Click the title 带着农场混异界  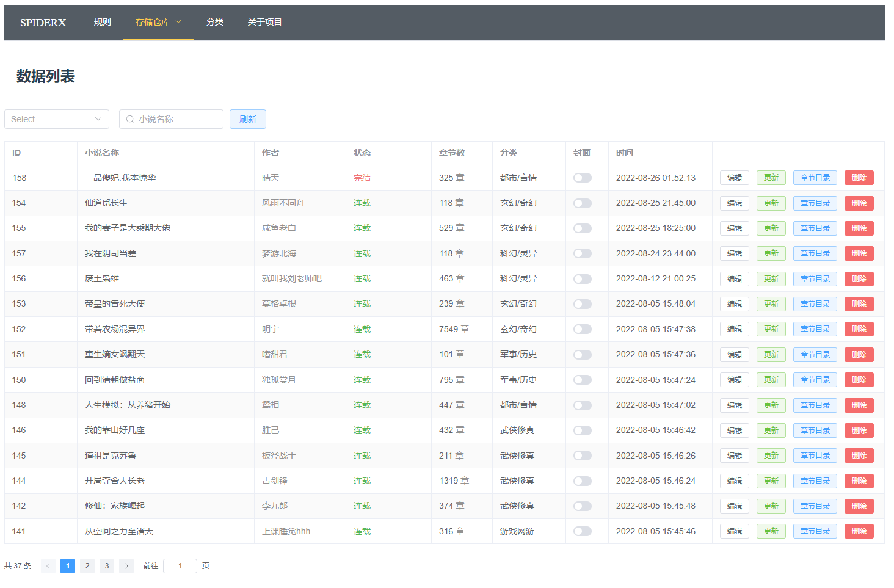(x=115, y=329)
